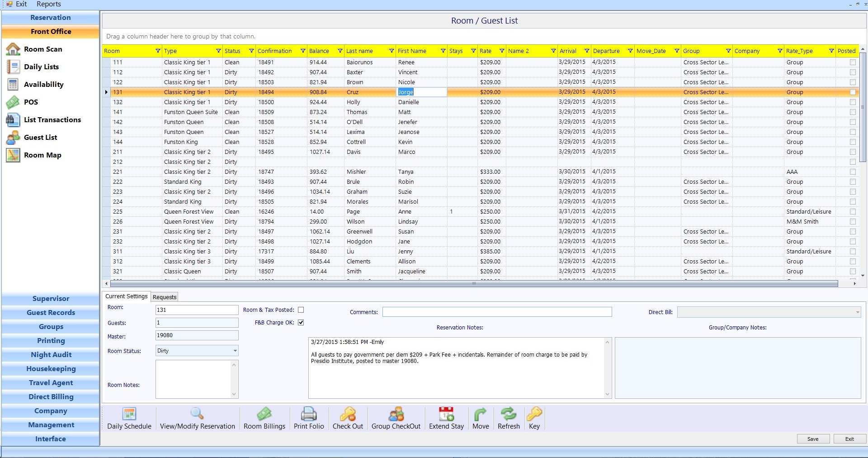Switch to the Requests tab

pos(165,297)
